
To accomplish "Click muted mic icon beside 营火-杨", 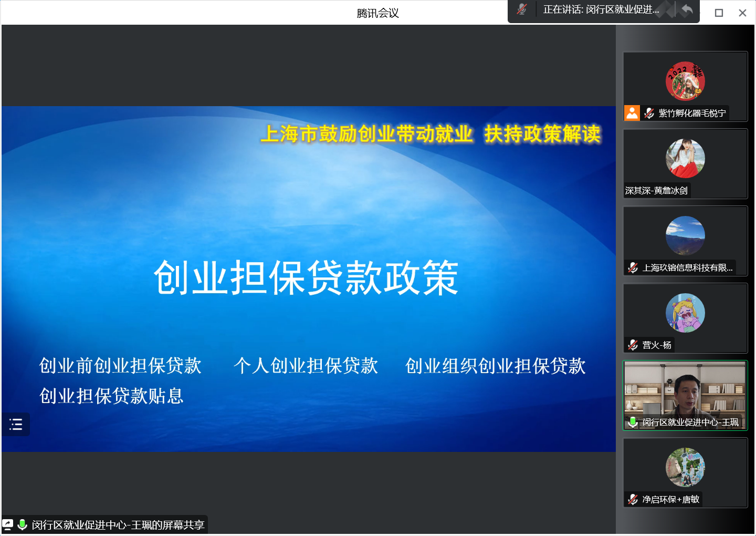I will click(x=633, y=345).
